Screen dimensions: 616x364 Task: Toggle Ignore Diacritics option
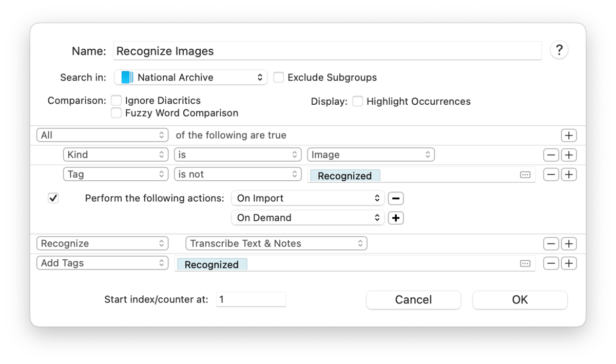pyautogui.click(x=117, y=101)
